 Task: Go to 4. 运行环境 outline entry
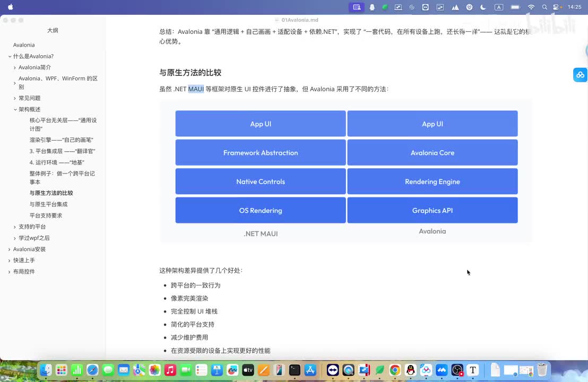[57, 162]
